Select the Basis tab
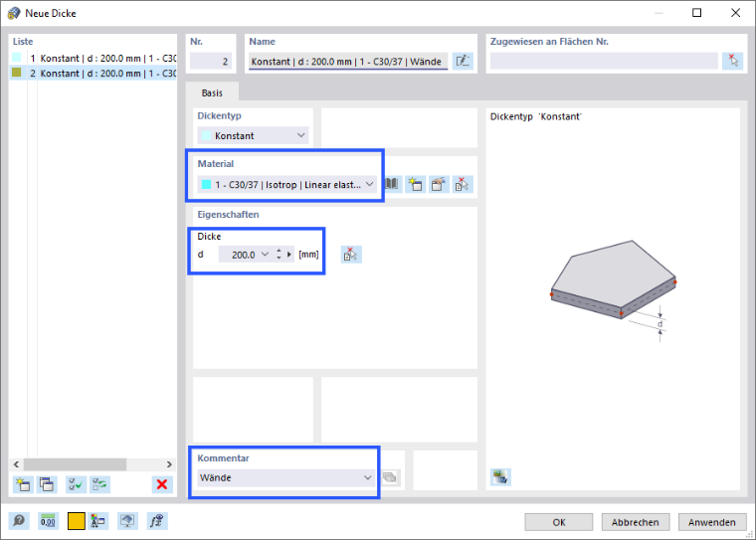 coord(212,92)
